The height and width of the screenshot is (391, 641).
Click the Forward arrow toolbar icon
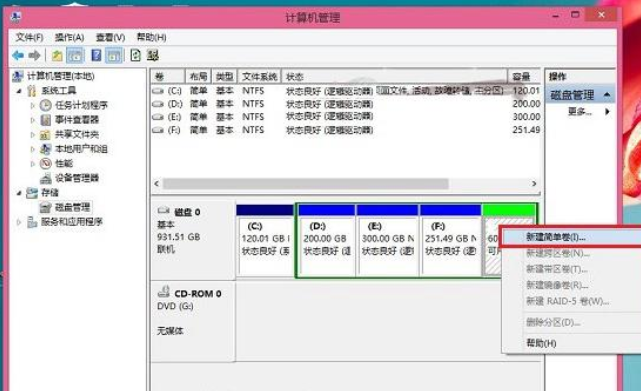[x=34, y=55]
